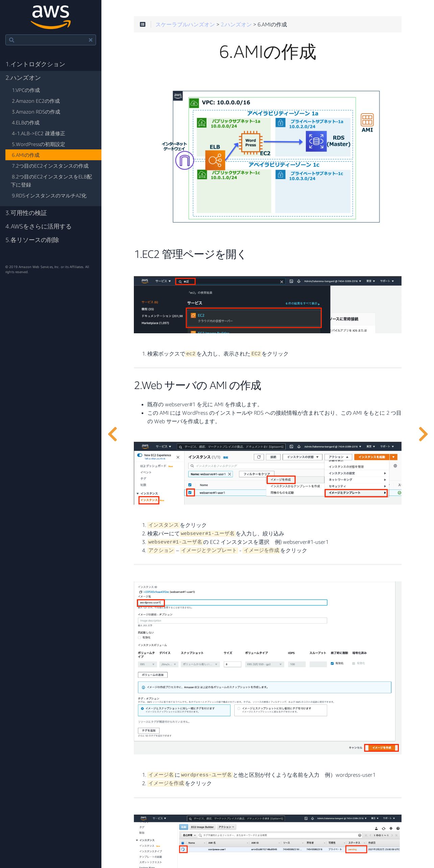Click the instance actions menu screenshot image
Screen dimensions: 434x868
point(268,473)
